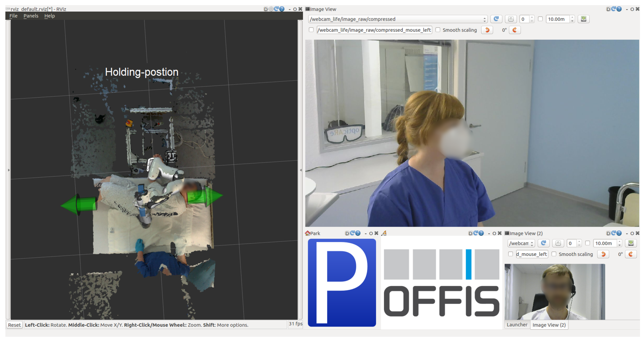
Task: Open the /webcam topic dropdown in Image View (2)
Action: [521, 243]
